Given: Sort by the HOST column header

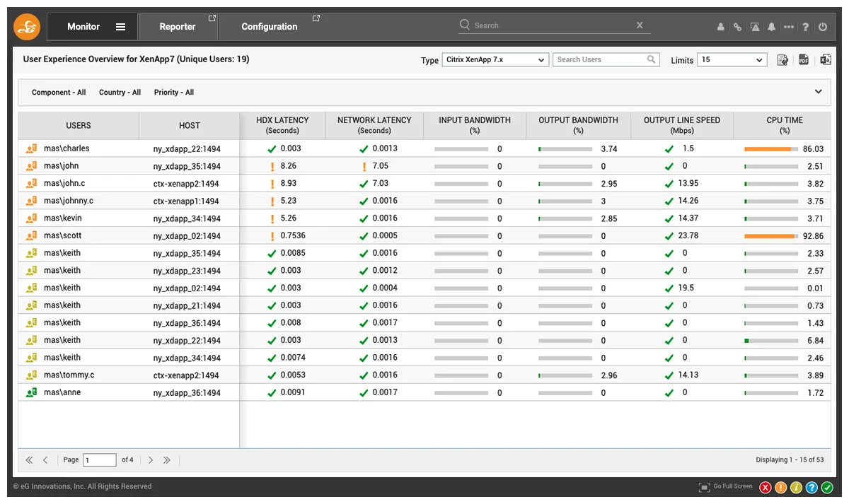Looking at the screenshot, I should [x=190, y=126].
